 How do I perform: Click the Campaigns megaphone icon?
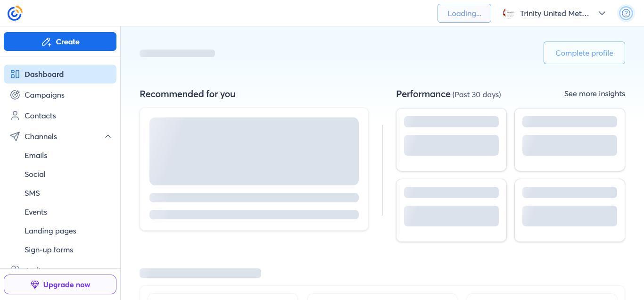tap(15, 95)
